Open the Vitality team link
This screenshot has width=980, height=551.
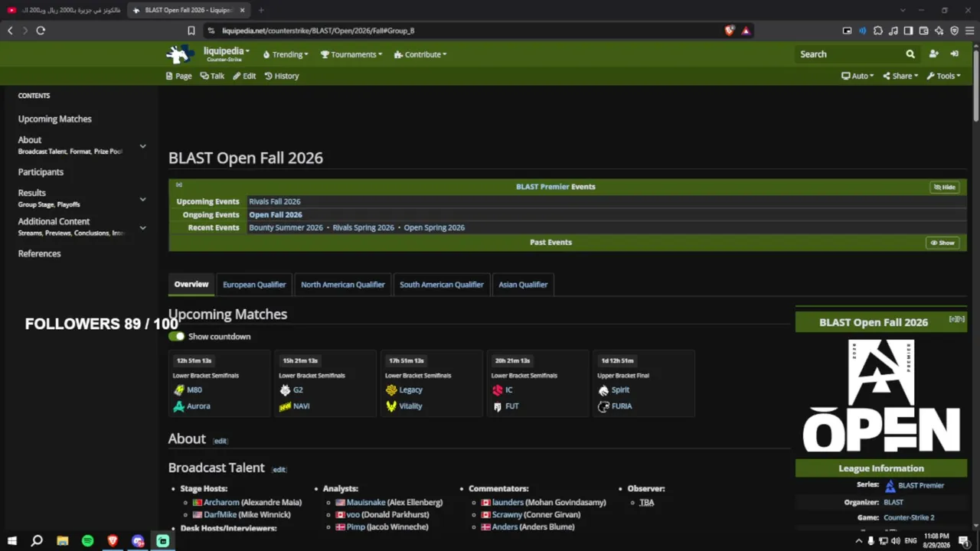tap(410, 406)
